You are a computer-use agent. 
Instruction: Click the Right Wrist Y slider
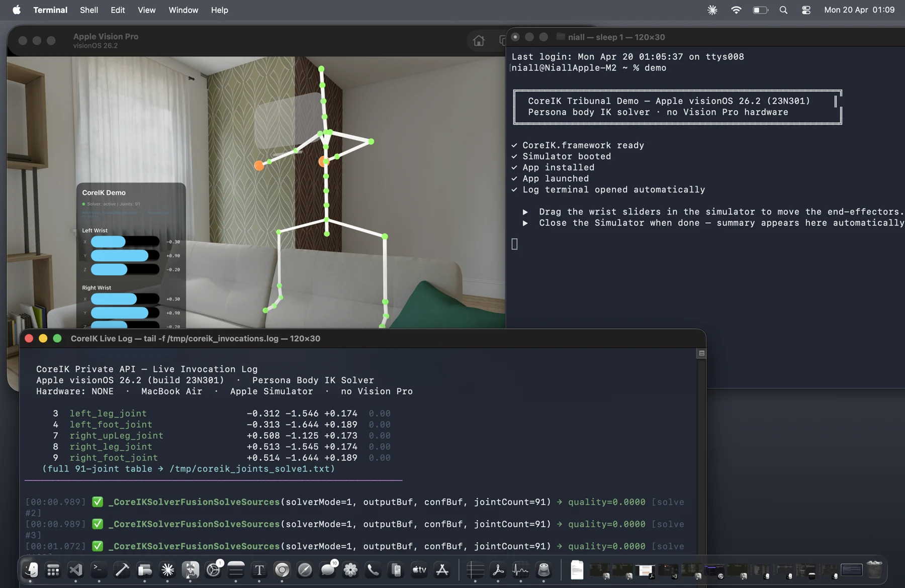coord(125,313)
